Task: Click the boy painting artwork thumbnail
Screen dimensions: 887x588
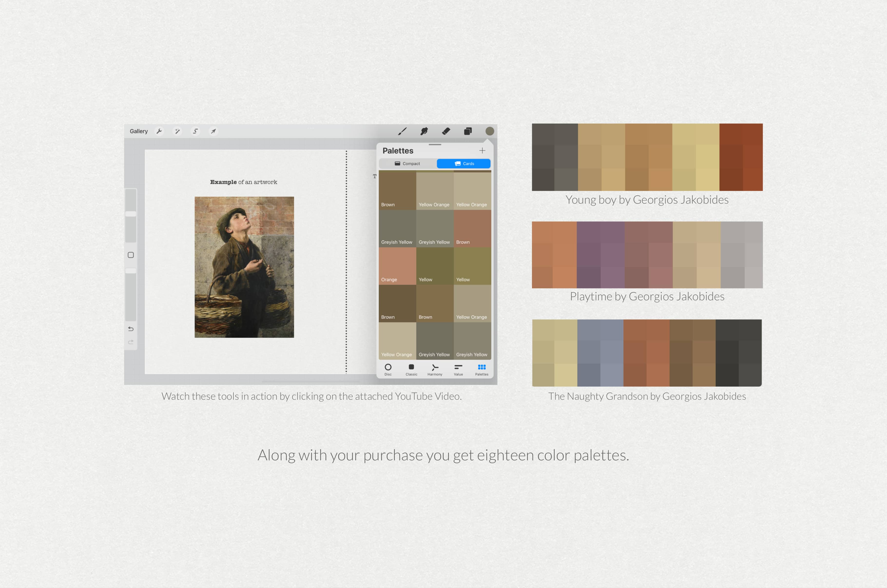Action: (x=244, y=267)
